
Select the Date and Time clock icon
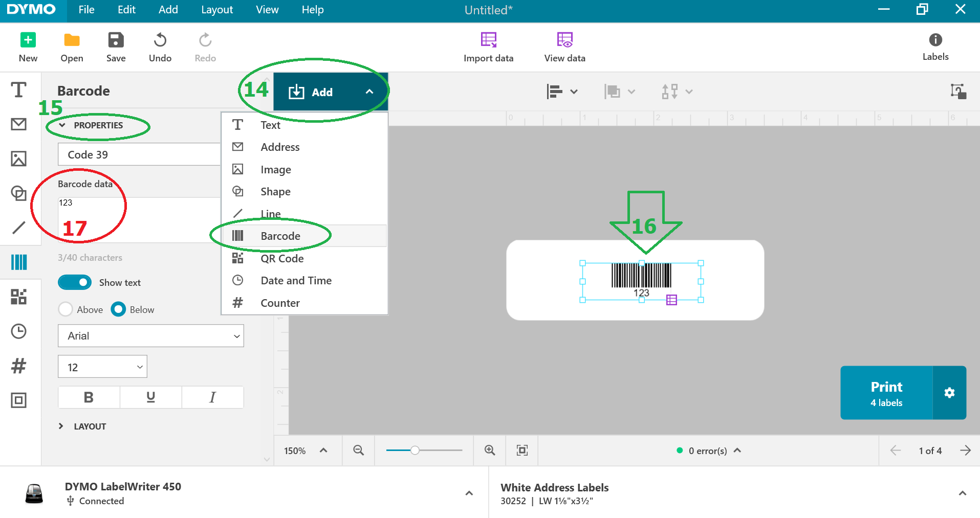[19, 331]
